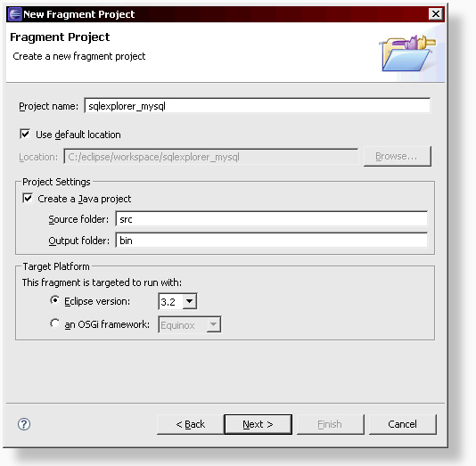Click the Browse... location button
Image resolution: width=476 pixels, height=466 pixels.
[397, 156]
